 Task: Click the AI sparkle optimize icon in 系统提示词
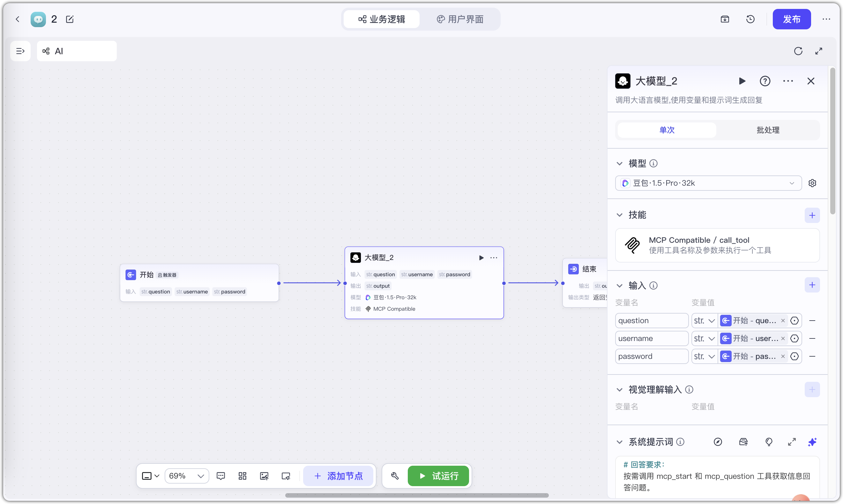(812, 442)
